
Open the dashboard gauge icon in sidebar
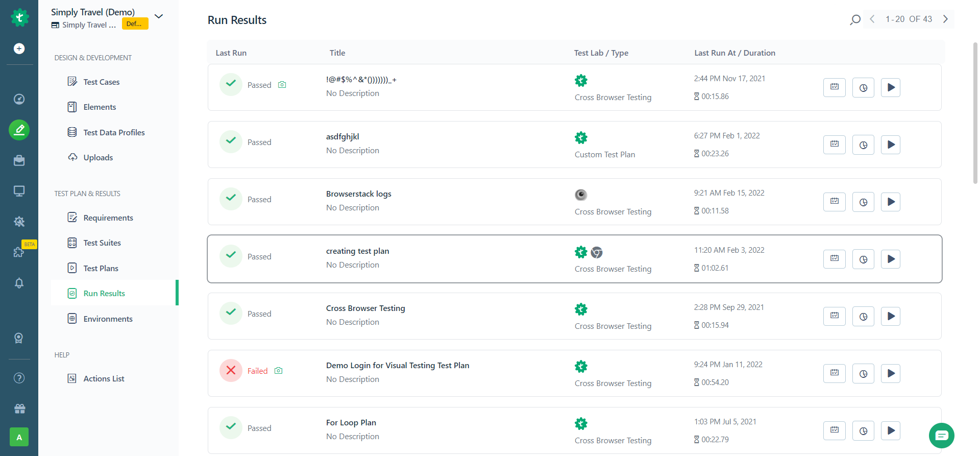pos(19,99)
